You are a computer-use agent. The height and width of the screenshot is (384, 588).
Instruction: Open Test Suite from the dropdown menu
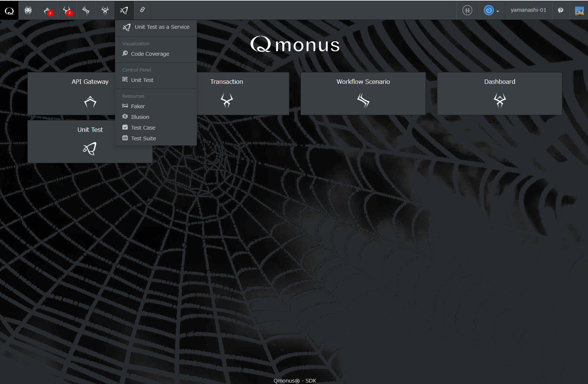(x=143, y=138)
